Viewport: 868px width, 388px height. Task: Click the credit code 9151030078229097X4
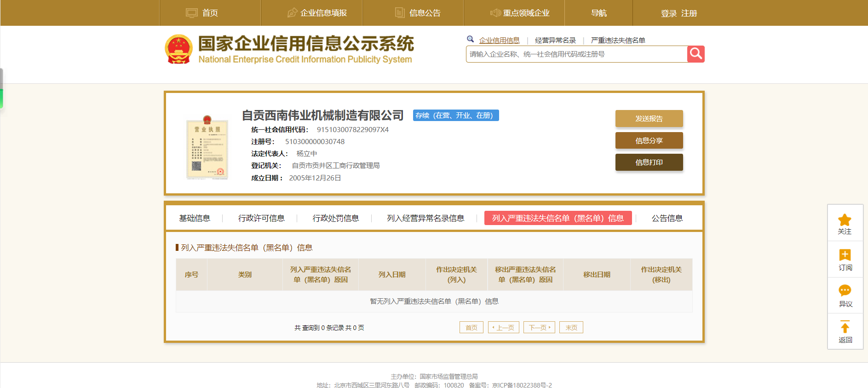tap(353, 130)
